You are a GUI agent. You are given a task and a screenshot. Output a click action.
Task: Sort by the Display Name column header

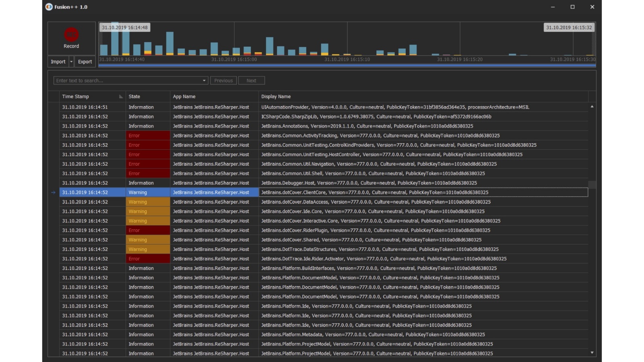[423, 97]
